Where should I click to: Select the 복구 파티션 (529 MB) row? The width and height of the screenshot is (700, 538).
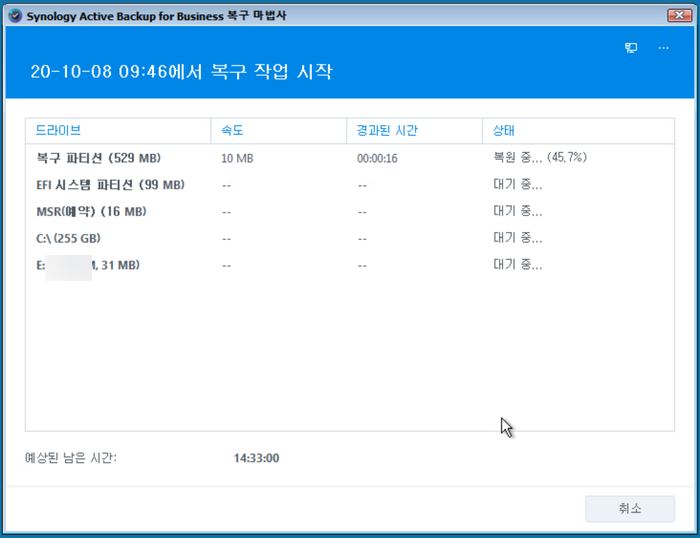pos(350,158)
